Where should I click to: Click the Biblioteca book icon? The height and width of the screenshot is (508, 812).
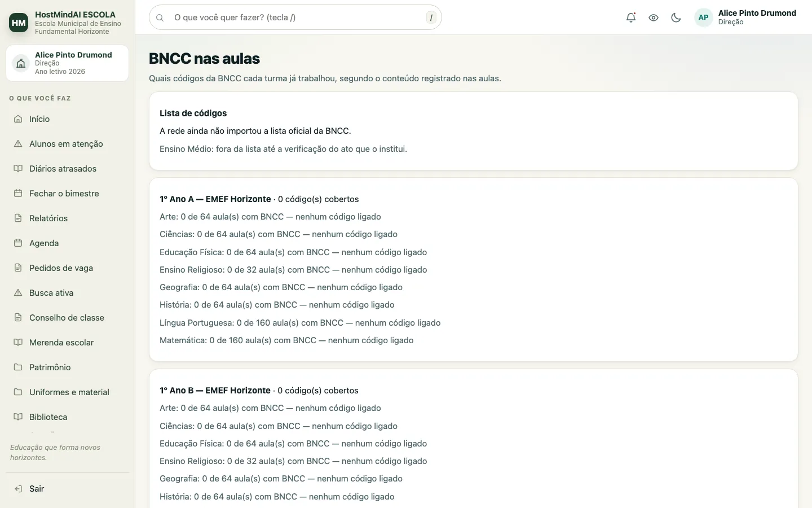click(18, 417)
